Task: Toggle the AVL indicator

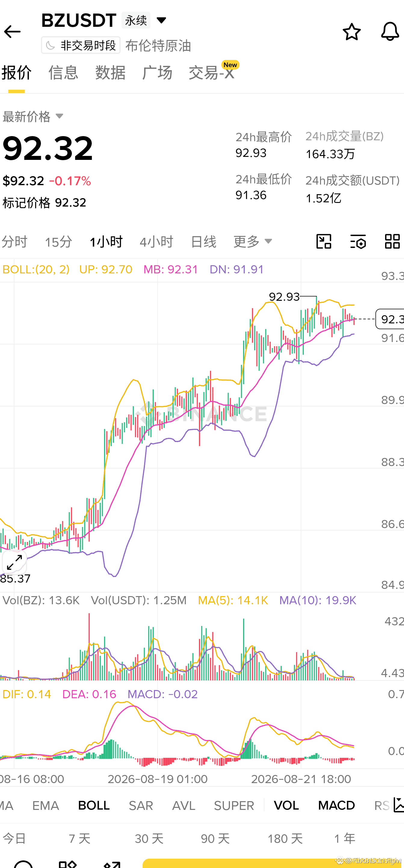Action: point(184,805)
